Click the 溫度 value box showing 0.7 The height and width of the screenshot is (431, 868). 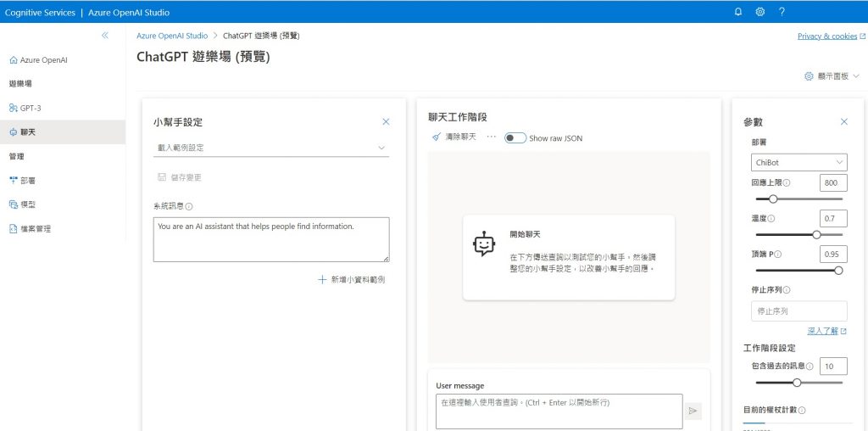coord(833,218)
